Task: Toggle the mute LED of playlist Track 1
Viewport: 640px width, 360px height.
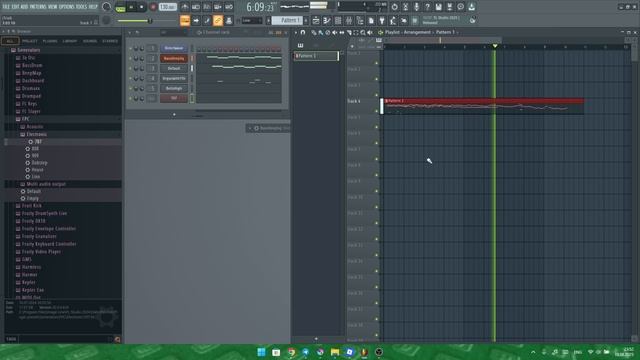Action: 376,63
